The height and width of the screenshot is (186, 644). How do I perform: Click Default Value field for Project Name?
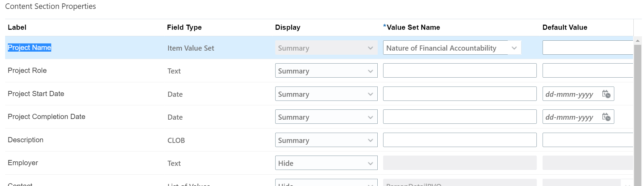(587, 48)
